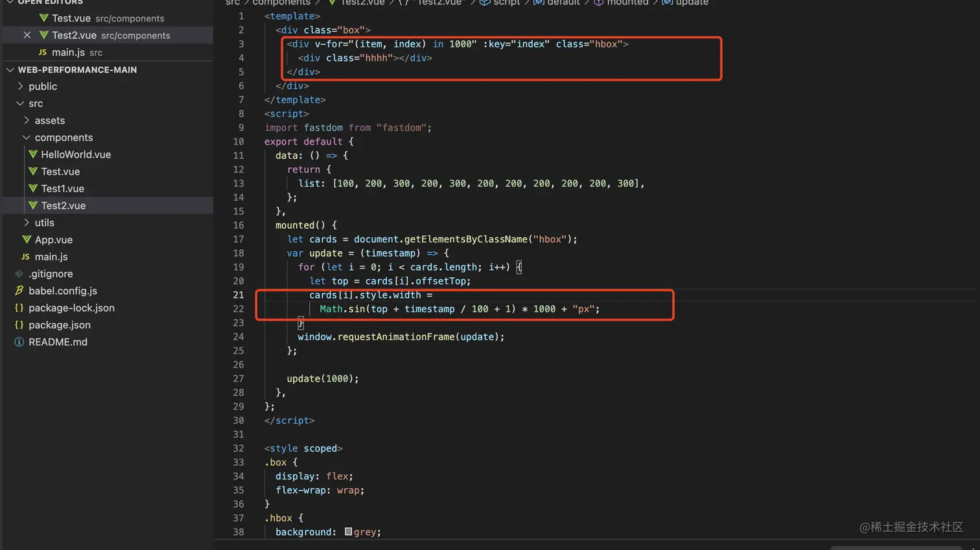The width and height of the screenshot is (980, 550).
Task: Click Vue icon of Test.vue in open editors
Action: 43,18
